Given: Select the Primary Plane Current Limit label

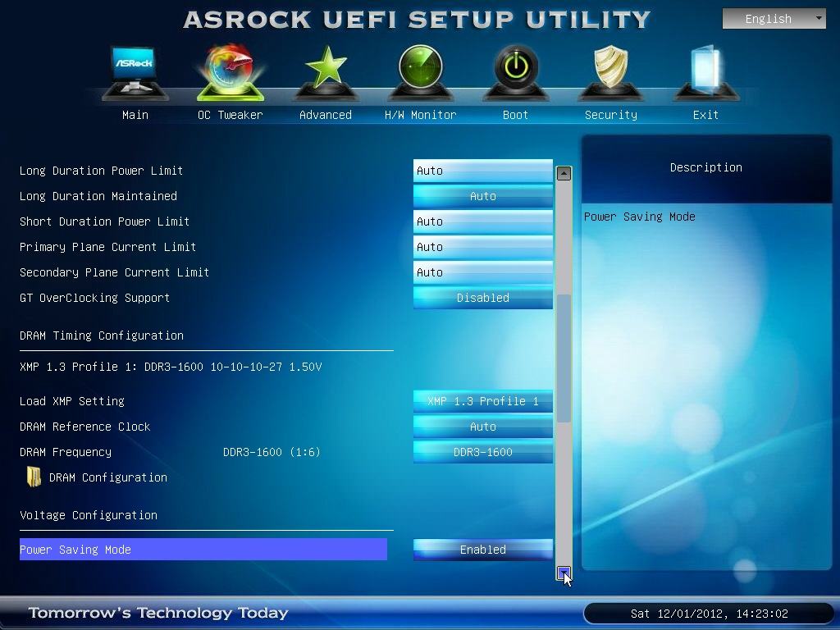Looking at the screenshot, I should [x=107, y=247].
